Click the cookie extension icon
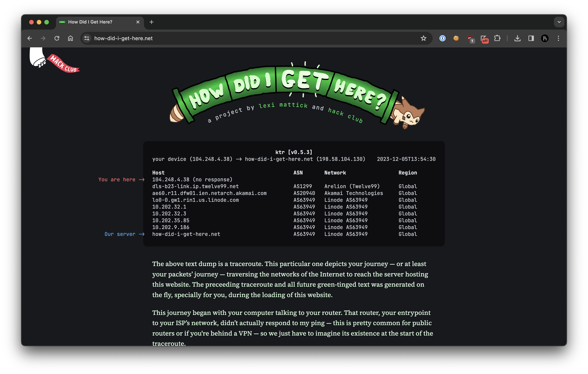This screenshot has width=588, height=374. click(x=456, y=38)
